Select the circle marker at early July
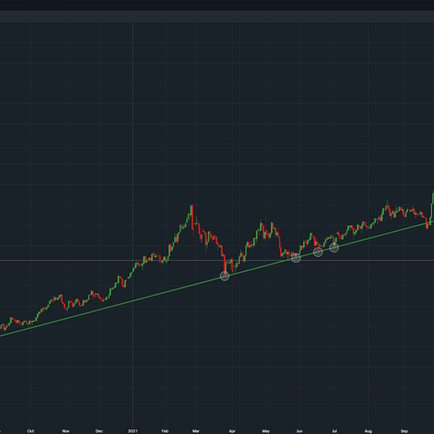This screenshot has height=434, width=434. click(x=334, y=247)
